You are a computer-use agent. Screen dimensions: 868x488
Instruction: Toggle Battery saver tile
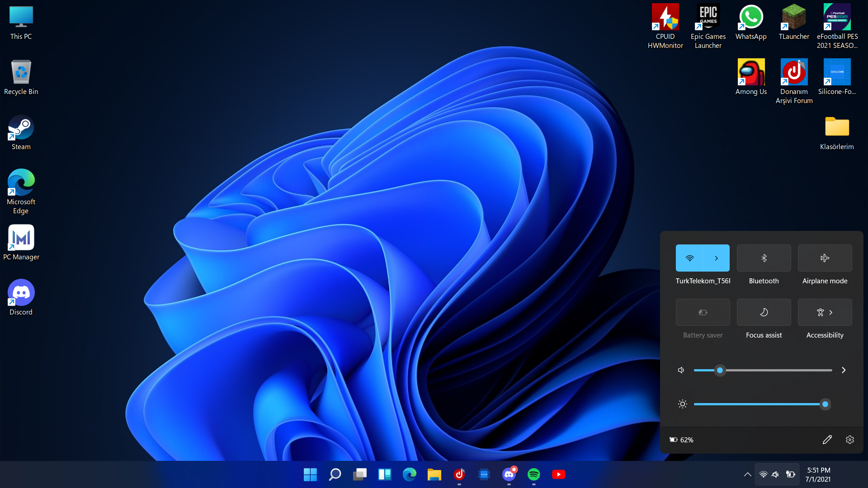[x=703, y=312]
